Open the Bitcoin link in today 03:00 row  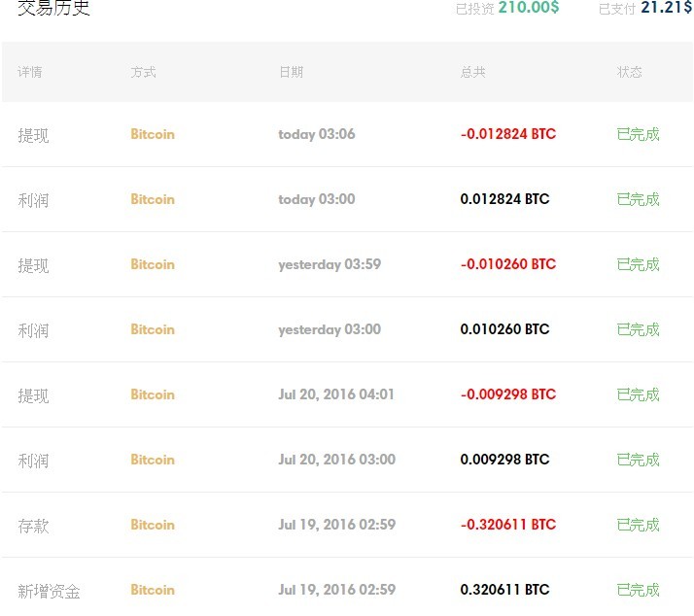coord(153,199)
